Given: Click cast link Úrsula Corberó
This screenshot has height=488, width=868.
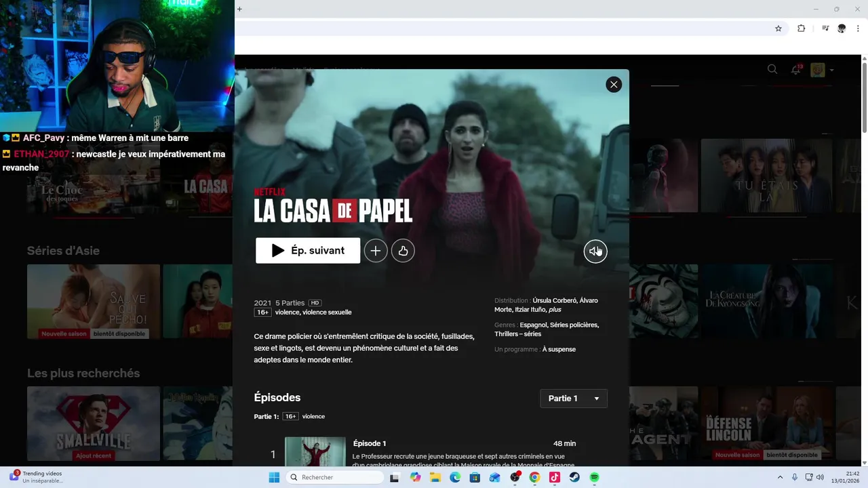Looking at the screenshot, I should [x=555, y=300].
